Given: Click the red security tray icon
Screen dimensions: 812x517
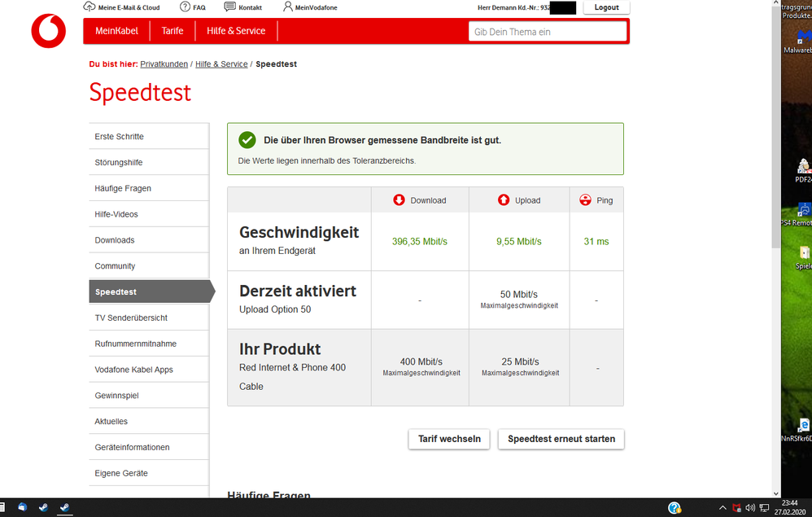Looking at the screenshot, I should [x=736, y=508].
